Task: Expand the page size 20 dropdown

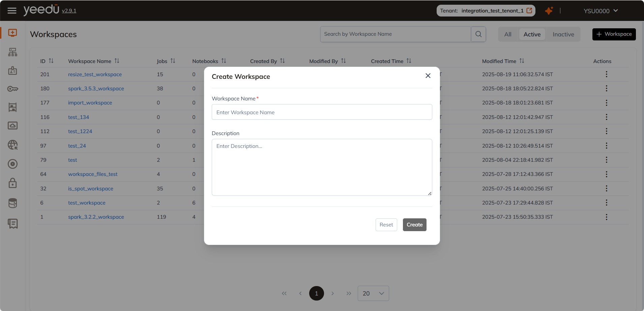Action: [x=373, y=293]
